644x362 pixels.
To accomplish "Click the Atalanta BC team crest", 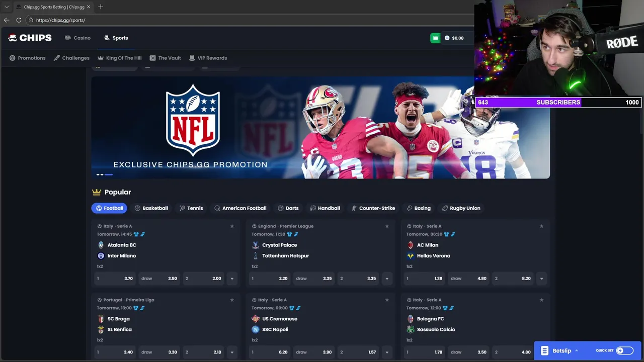I will click(x=101, y=245).
